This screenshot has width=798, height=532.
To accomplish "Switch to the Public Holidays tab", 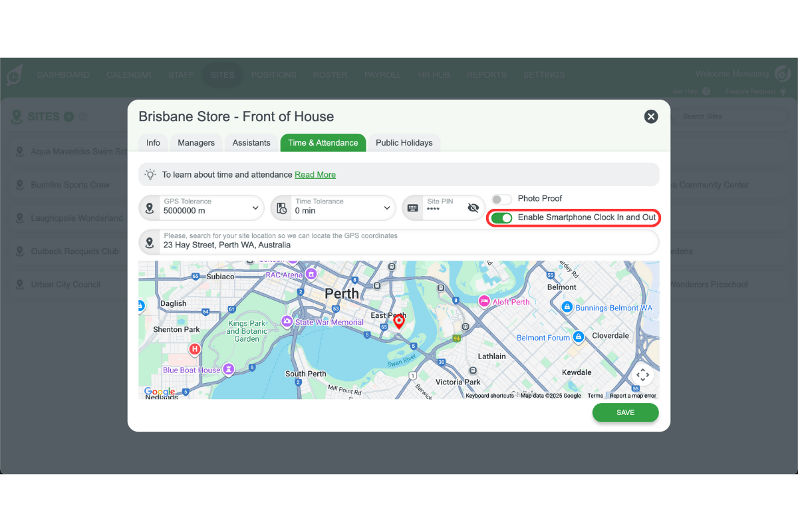I will pos(404,142).
